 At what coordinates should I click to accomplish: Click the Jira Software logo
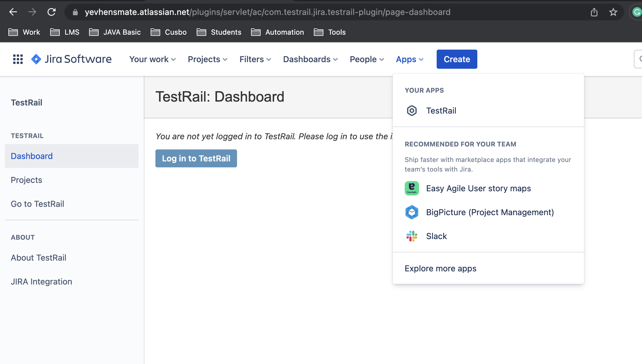[71, 59]
